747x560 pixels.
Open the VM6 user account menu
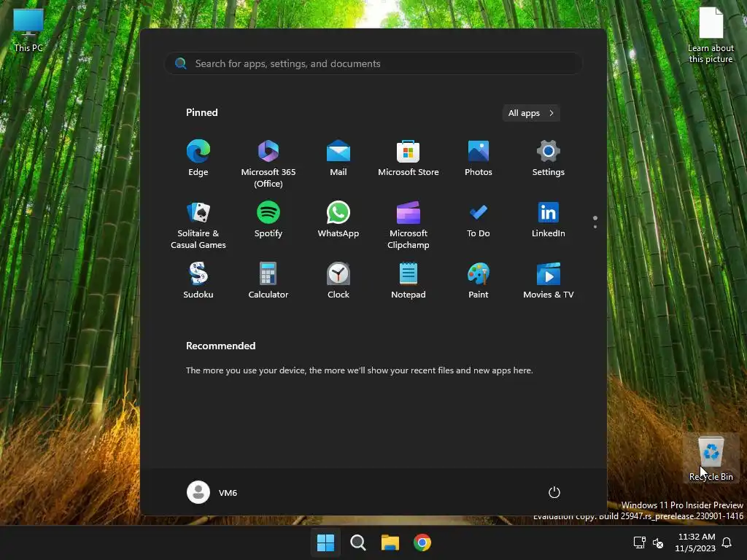tap(212, 492)
